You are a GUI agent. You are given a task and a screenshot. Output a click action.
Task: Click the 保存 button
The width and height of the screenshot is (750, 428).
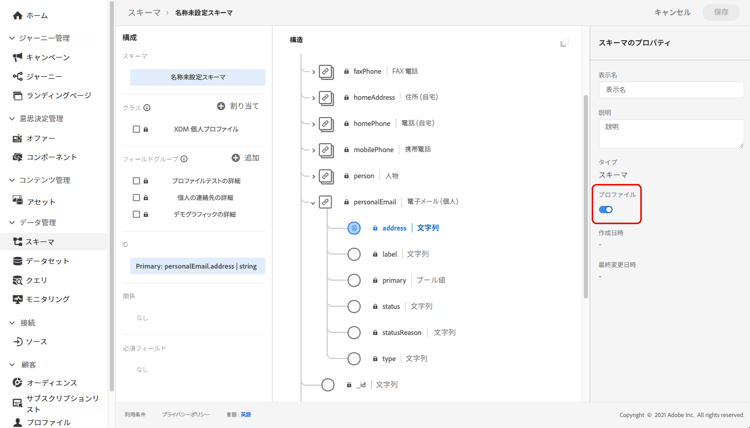721,12
